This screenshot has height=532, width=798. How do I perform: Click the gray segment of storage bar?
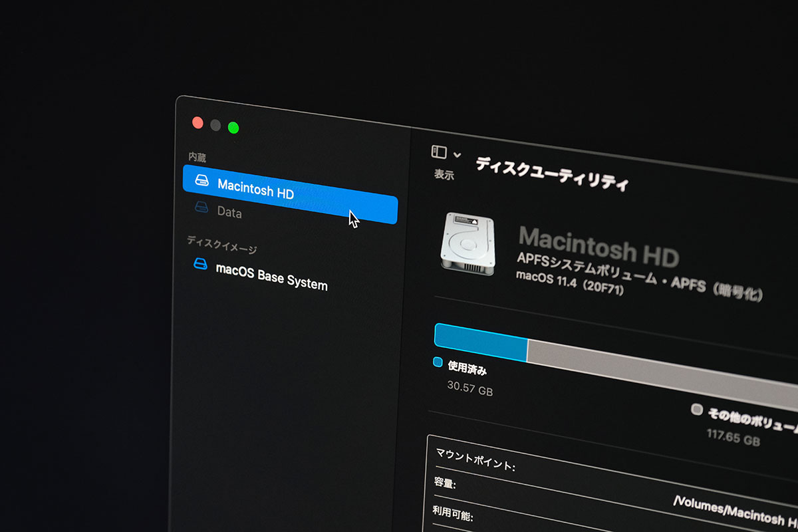[663, 374]
